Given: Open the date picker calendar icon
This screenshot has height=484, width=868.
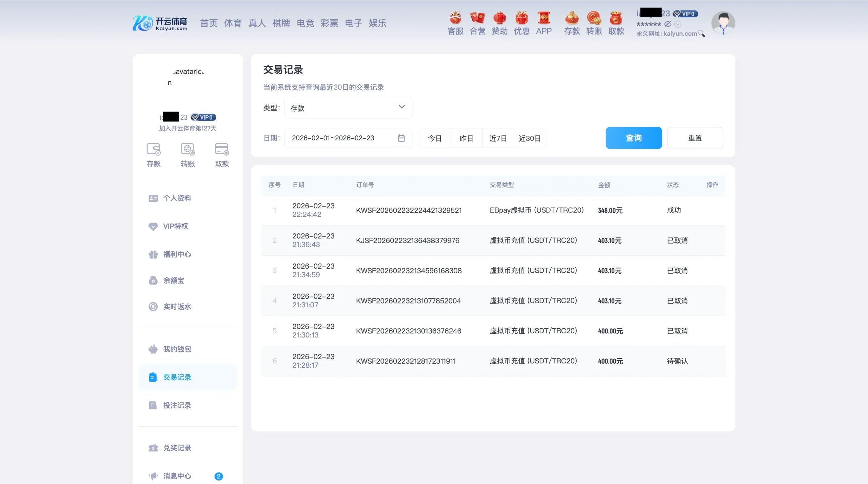Looking at the screenshot, I should tap(401, 138).
